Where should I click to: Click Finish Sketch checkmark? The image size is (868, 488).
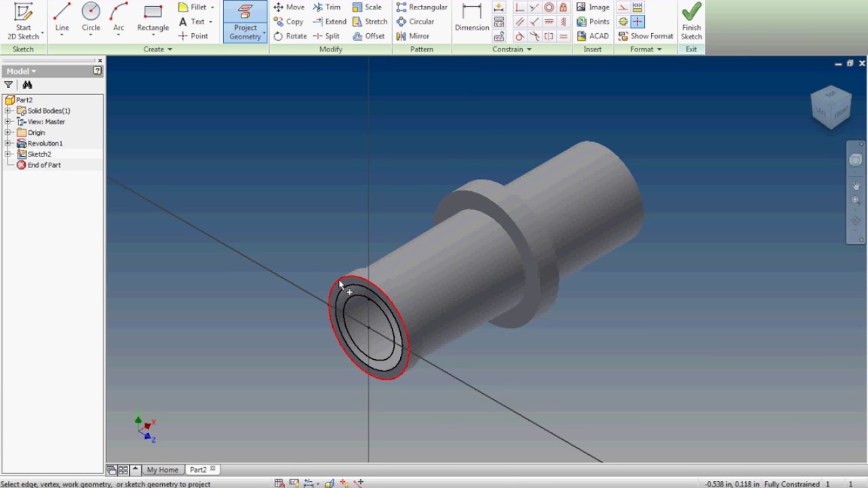tap(691, 21)
